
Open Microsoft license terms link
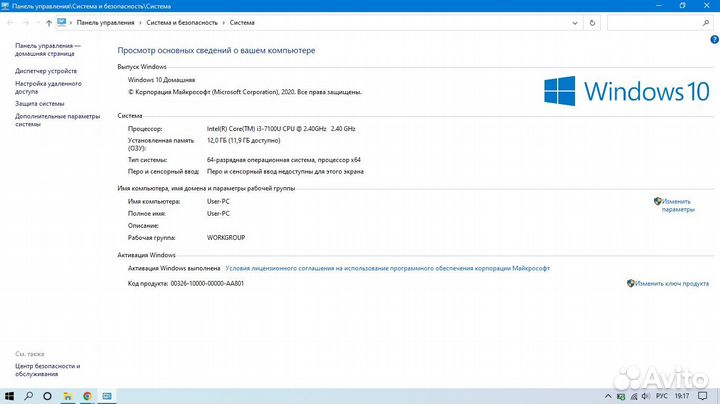click(x=388, y=268)
